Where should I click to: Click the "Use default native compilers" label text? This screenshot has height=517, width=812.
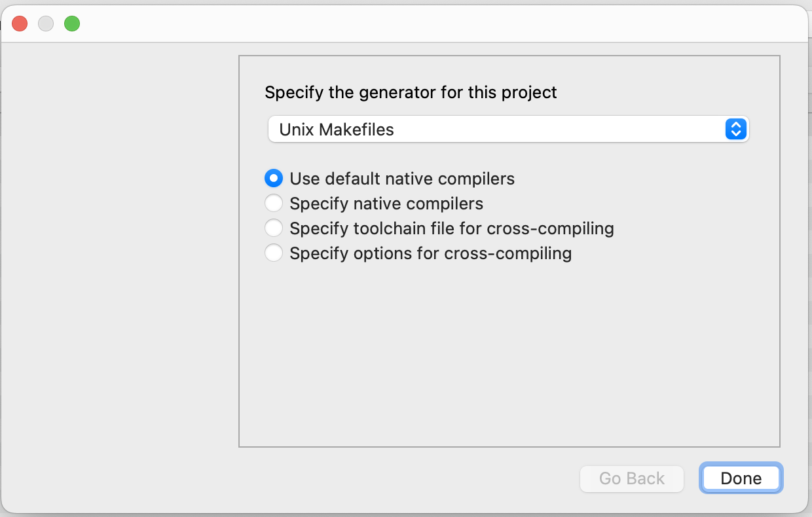402,179
